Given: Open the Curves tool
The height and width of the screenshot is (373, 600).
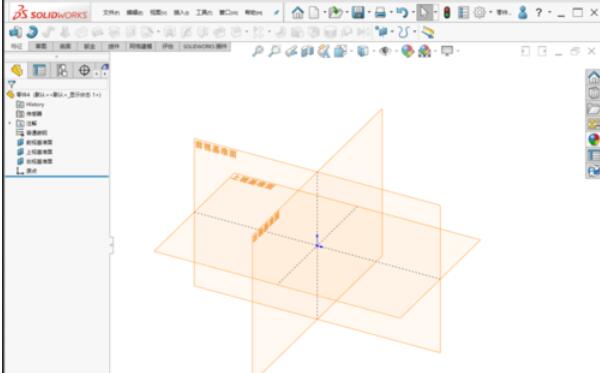Looking at the screenshot, I should (403, 32).
